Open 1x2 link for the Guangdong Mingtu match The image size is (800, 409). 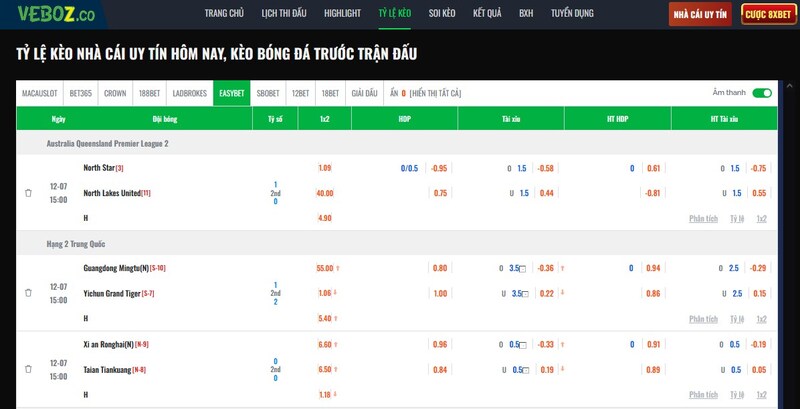761,319
